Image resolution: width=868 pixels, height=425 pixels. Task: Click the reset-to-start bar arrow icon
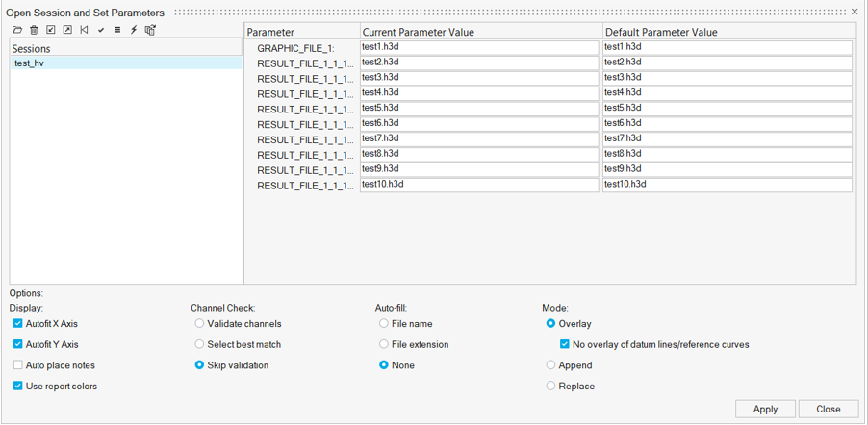click(x=84, y=30)
